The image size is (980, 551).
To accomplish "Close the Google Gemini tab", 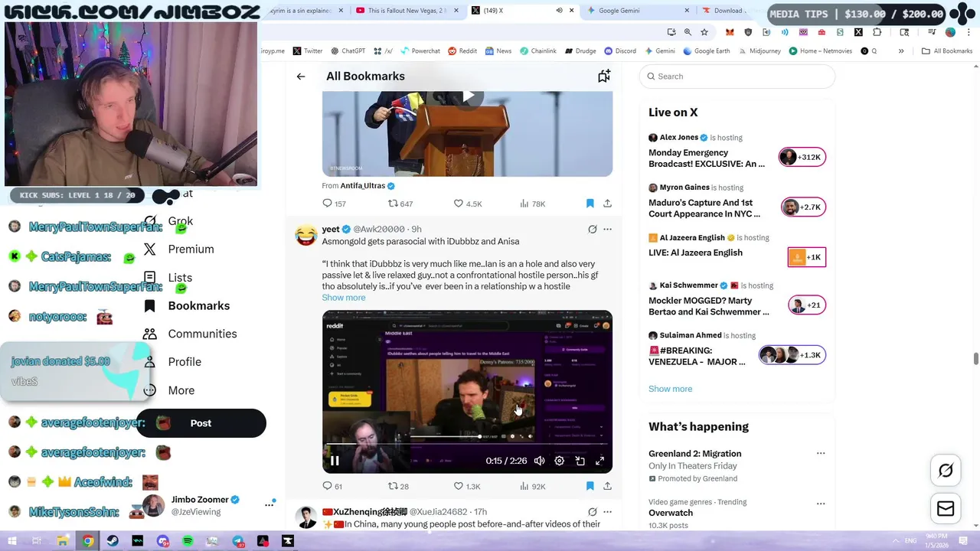I will click(686, 11).
